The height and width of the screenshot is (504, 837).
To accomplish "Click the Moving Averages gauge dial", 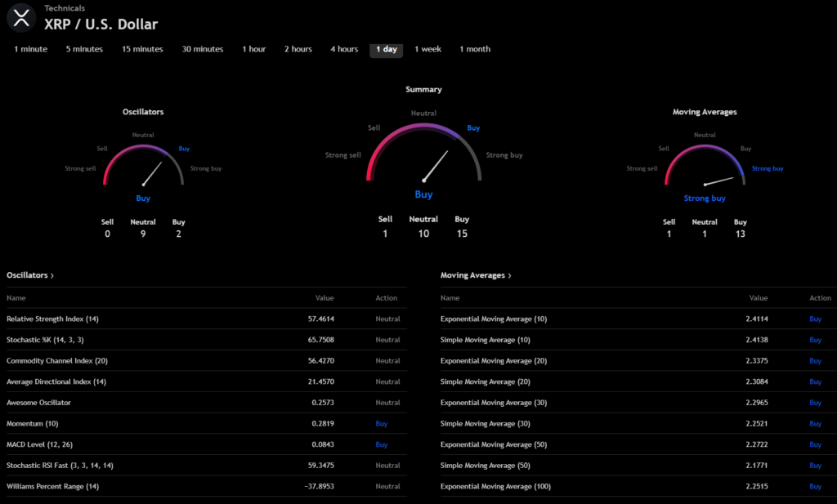I will [x=705, y=165].
